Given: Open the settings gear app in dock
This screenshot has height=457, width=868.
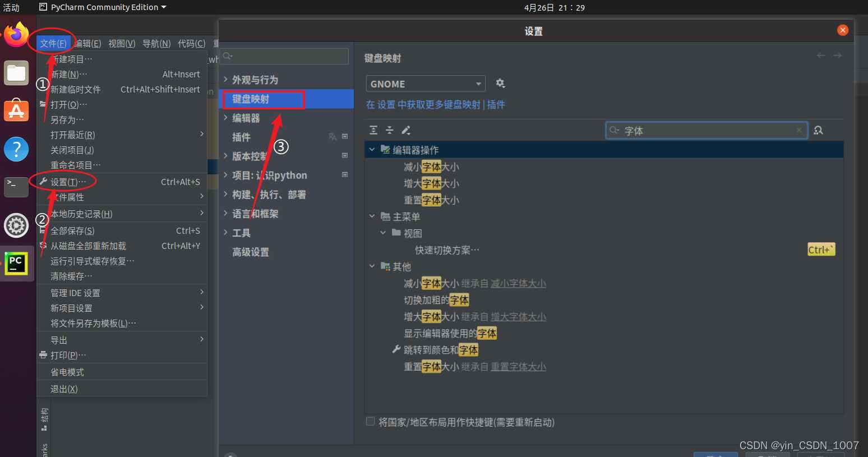Looking at the screenshot, I should [x=16, y=225].
